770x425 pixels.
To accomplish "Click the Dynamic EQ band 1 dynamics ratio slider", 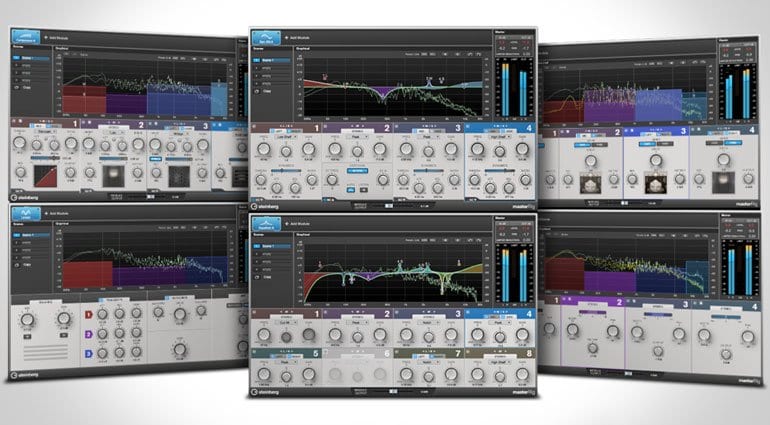I will pos(286,170).
